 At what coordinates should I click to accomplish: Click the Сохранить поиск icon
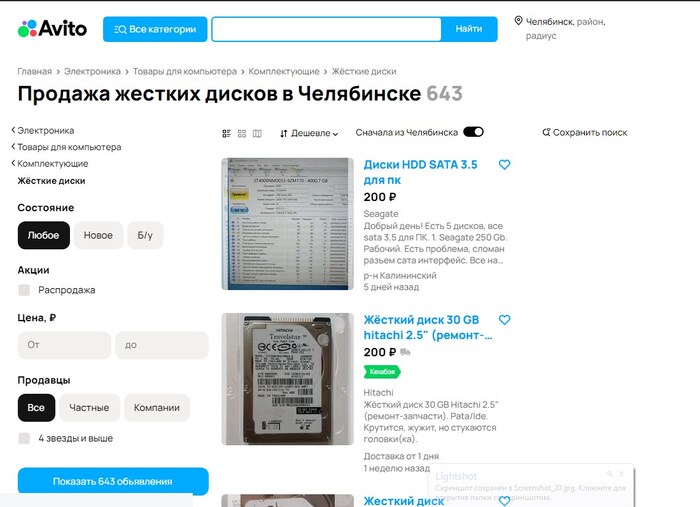pyautogui.click(x=546, y=132)
